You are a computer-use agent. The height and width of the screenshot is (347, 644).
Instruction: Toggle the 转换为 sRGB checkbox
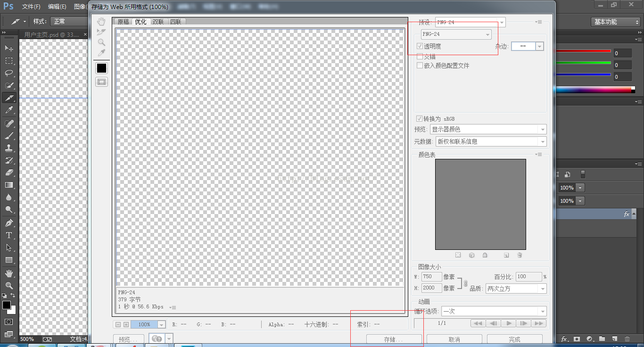point(419,119)
